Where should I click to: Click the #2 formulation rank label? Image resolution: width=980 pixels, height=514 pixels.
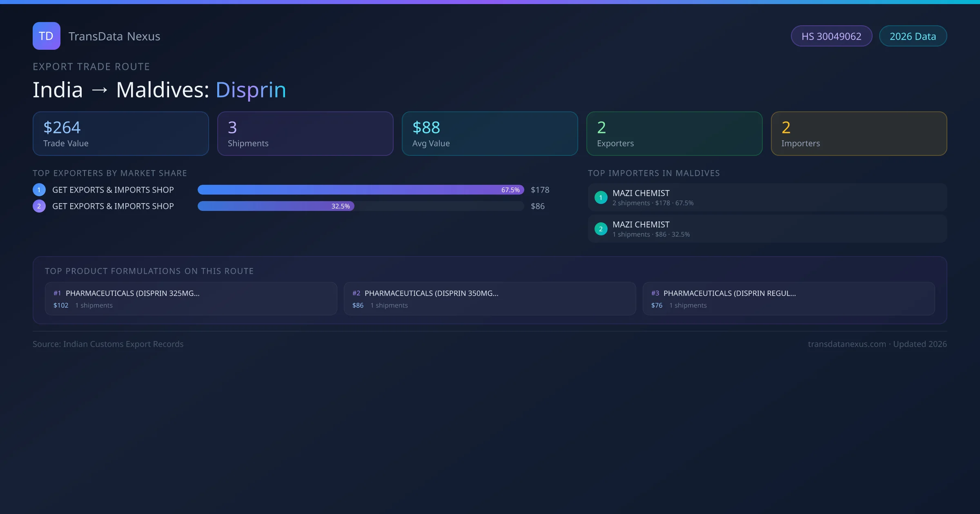[x=356, y=293]
